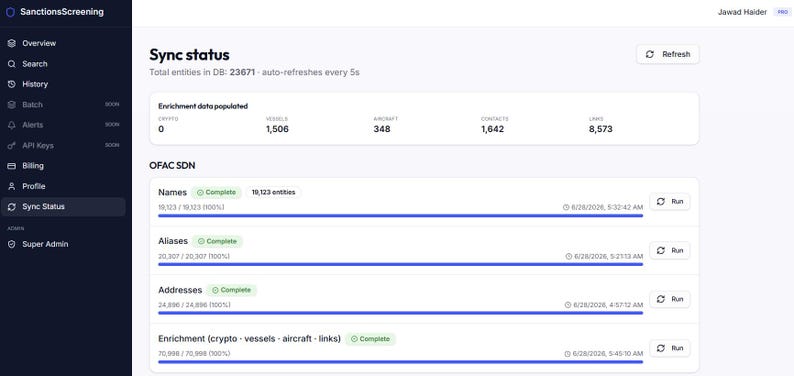Select the disabled Batch menu item
The width and height of the screenshot is (794, 376).
(x=63, y=105)
